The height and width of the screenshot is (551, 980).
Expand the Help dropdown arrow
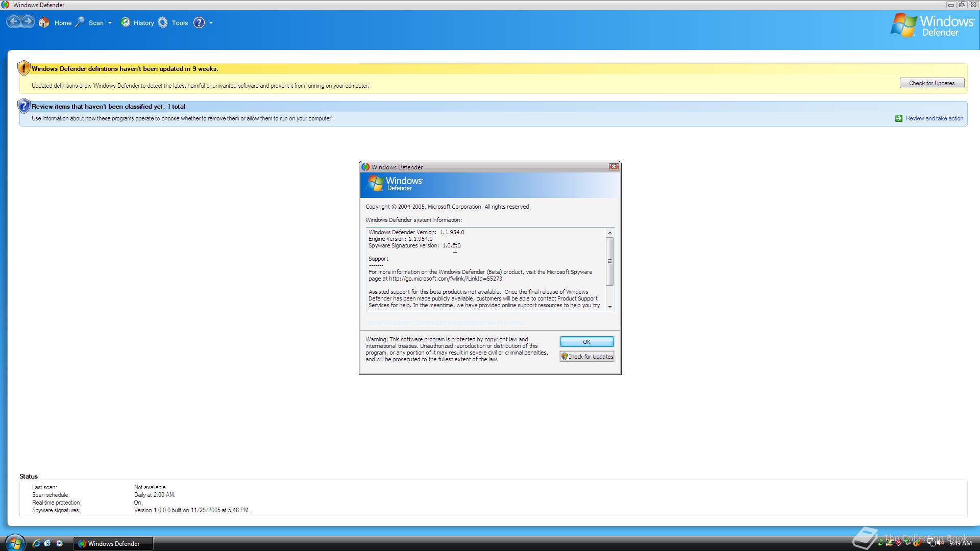(x=211, y=23)
